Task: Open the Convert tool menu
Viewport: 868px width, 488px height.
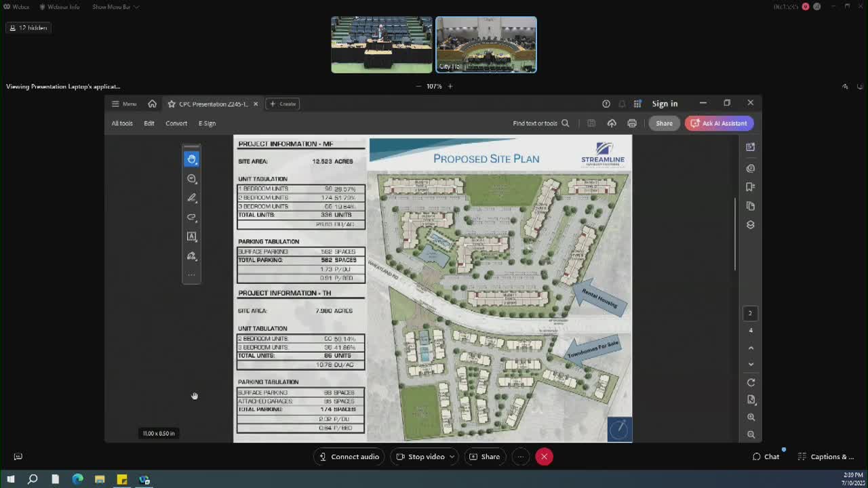Action: point(176,123)
